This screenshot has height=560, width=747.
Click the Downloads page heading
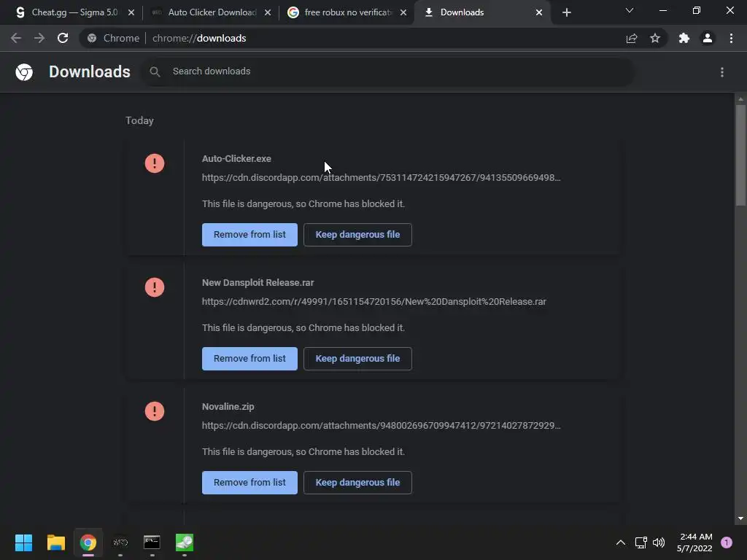coord(90,72)
